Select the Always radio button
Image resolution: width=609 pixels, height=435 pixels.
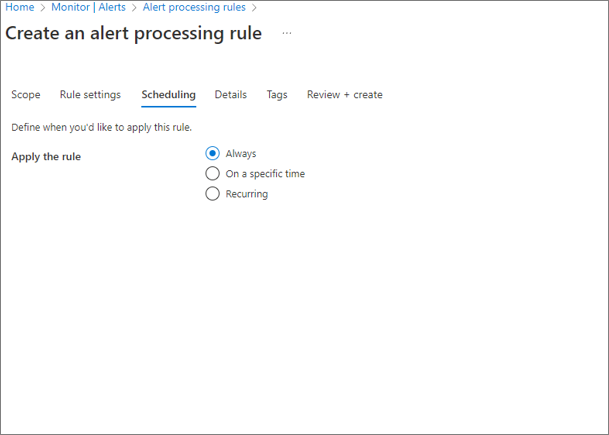point(212,154)
